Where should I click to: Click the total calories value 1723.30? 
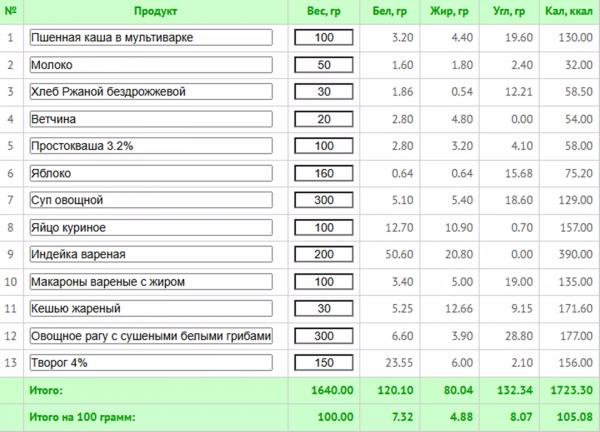(x=571, y=390)
